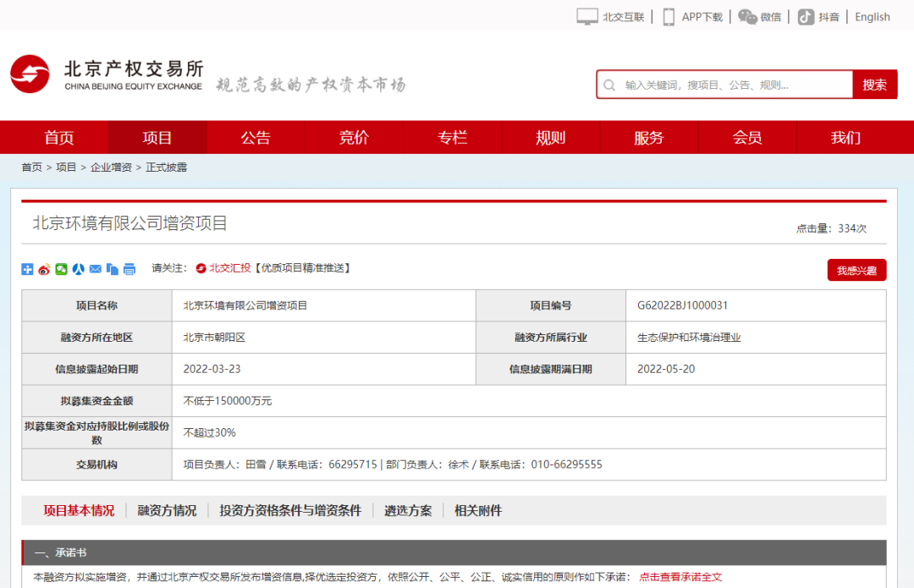Open the 相关附件 tab

pos(478,511)
